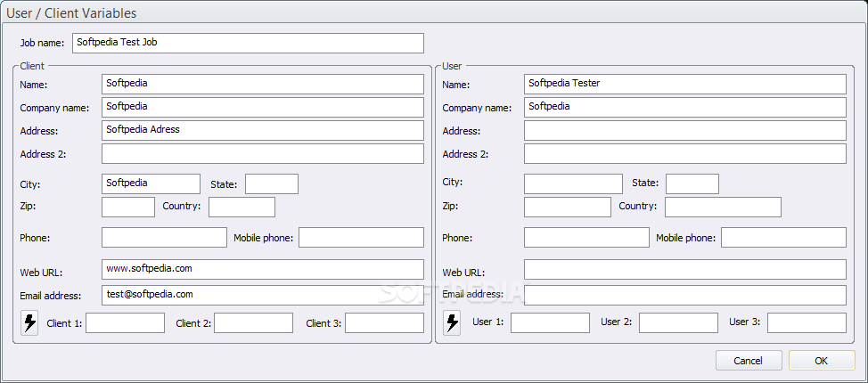Click the Client City field
The image size is (868, 383).
click(x=151, y=183)
